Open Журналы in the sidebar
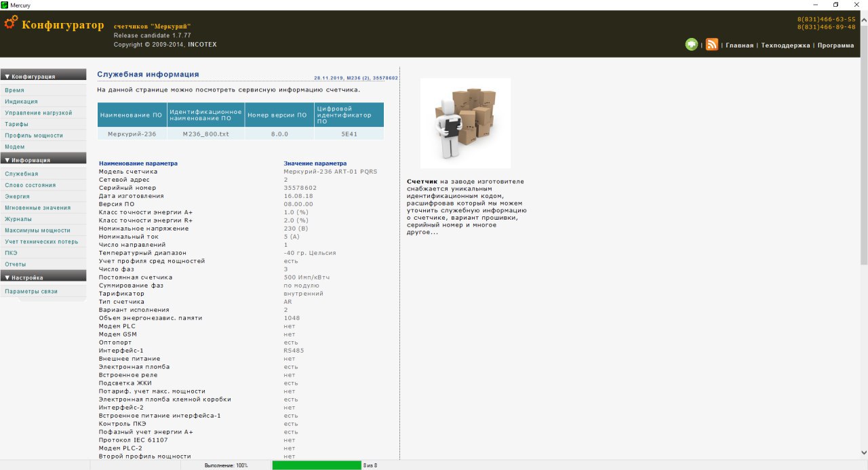This screenshot has height=470, width=868. tap(18, 219)
